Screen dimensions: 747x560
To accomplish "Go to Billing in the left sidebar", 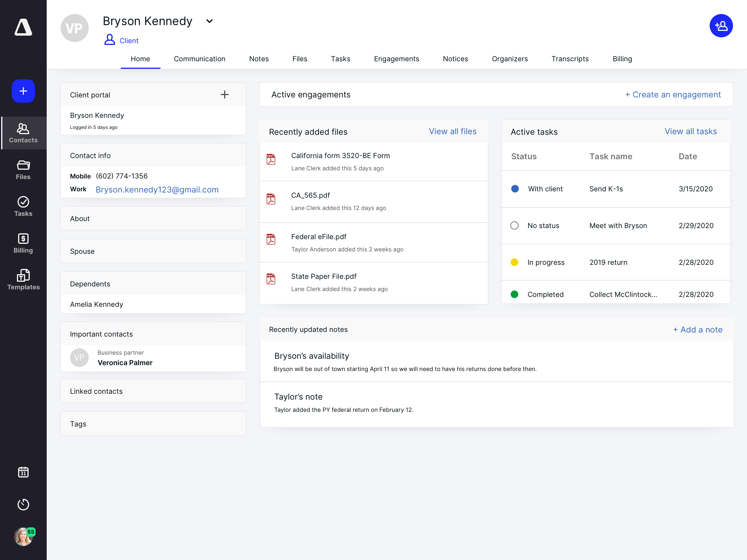I will click(x=23, y=243).
